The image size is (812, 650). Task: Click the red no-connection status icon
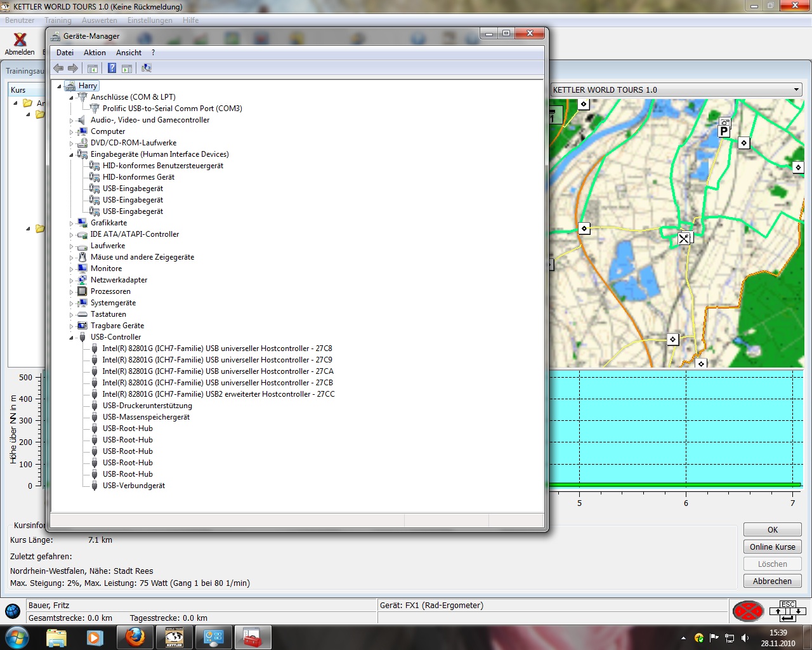click(748, 611)
